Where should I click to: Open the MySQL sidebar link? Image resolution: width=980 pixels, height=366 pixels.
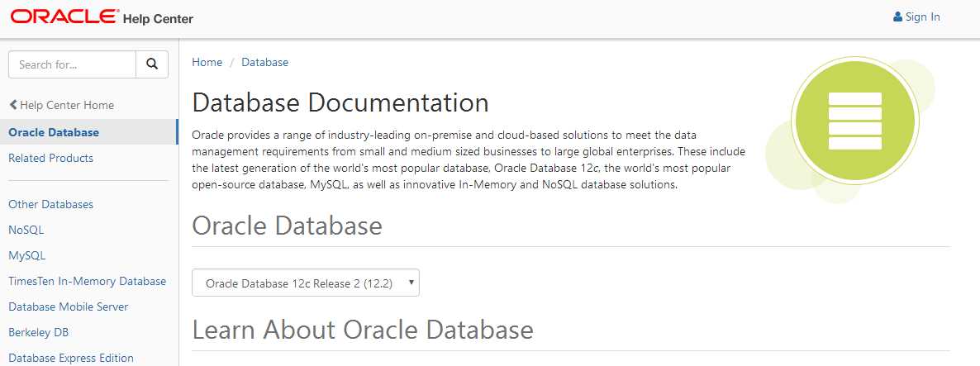[26, 255]
